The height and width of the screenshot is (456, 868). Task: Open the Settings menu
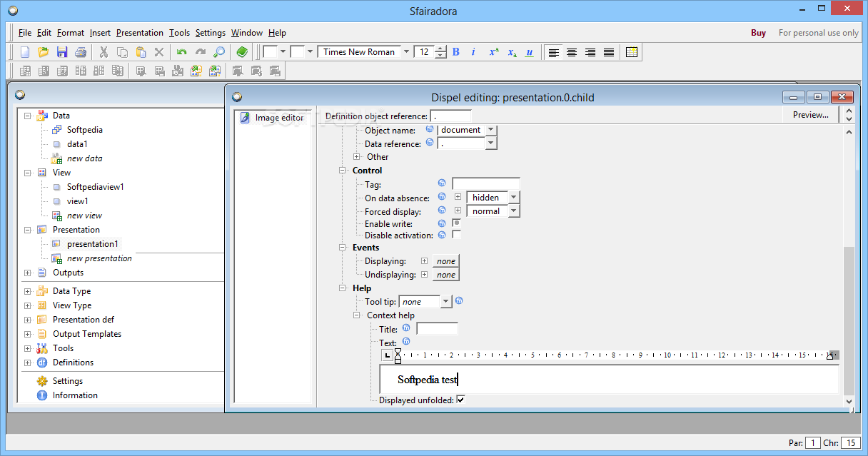[x=211, y=33]
